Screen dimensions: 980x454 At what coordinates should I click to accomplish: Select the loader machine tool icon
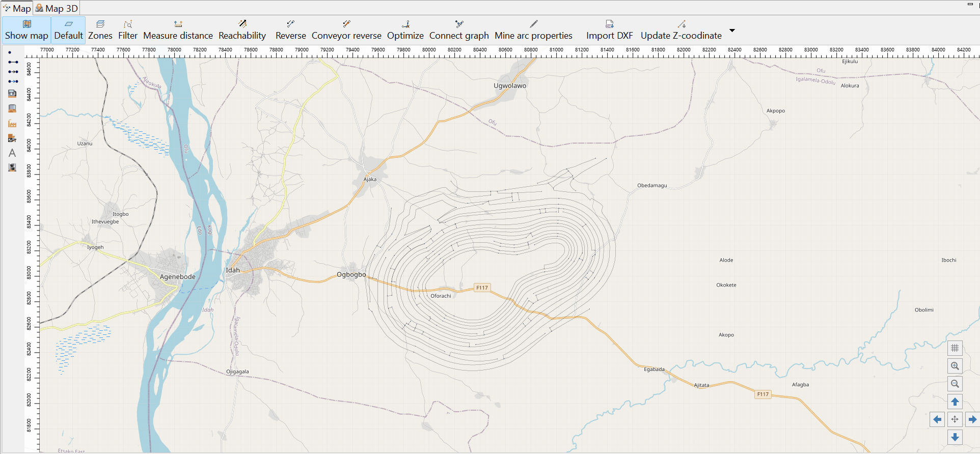tap(12, 167)
